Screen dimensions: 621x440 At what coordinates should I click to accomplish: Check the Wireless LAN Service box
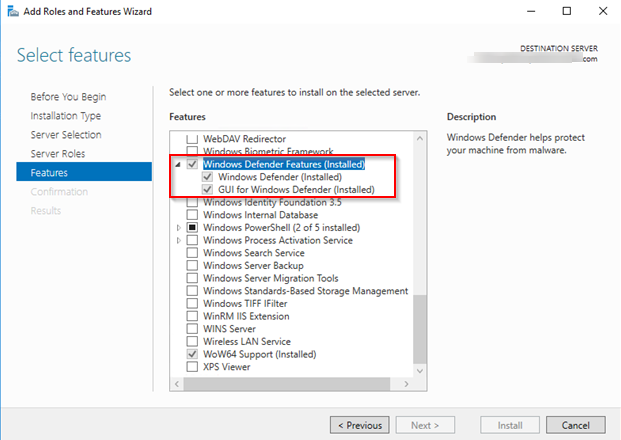(x=193, y=341)
